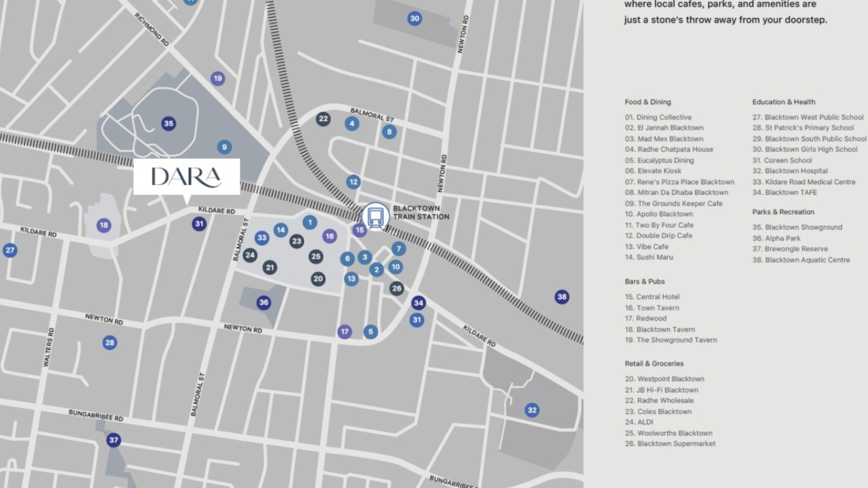Screen dimensions: 868x488
Task: Click map marker 15 Central Hotel
Action: coord(359,230)
